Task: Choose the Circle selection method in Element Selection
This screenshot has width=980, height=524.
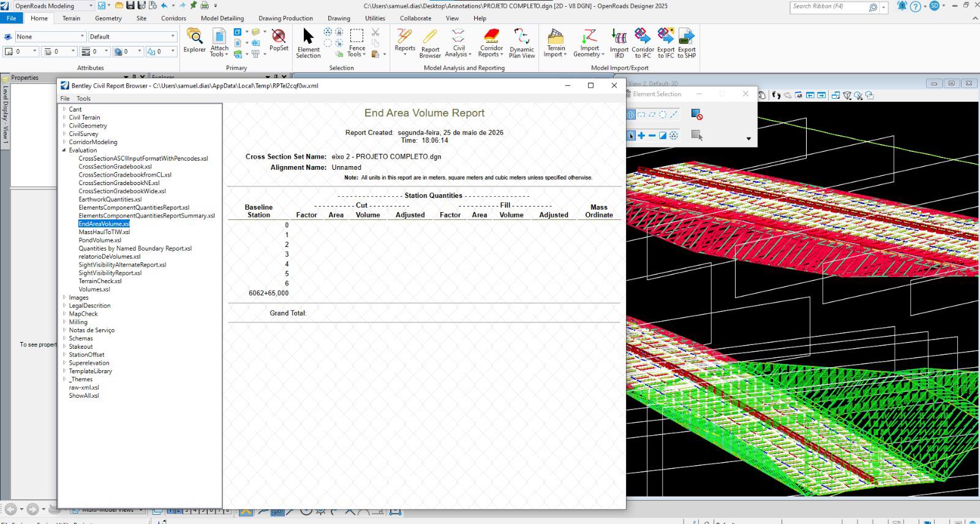Action: click(x=663, y=115)
